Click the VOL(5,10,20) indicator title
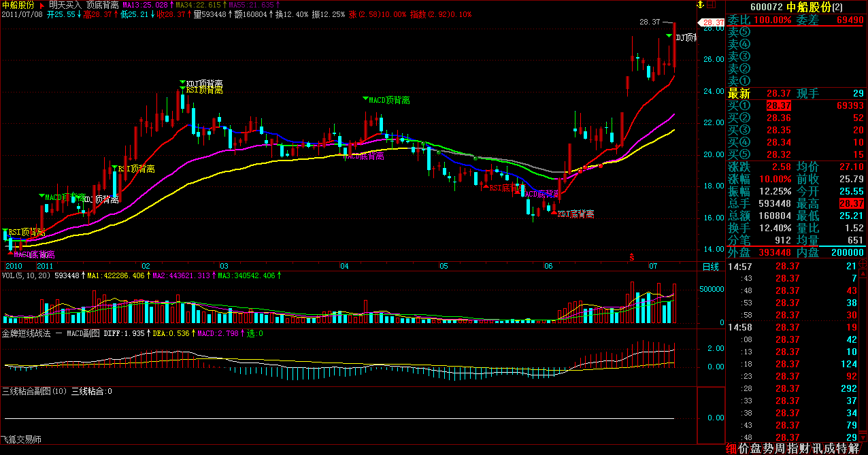 [x=26, y=276]
